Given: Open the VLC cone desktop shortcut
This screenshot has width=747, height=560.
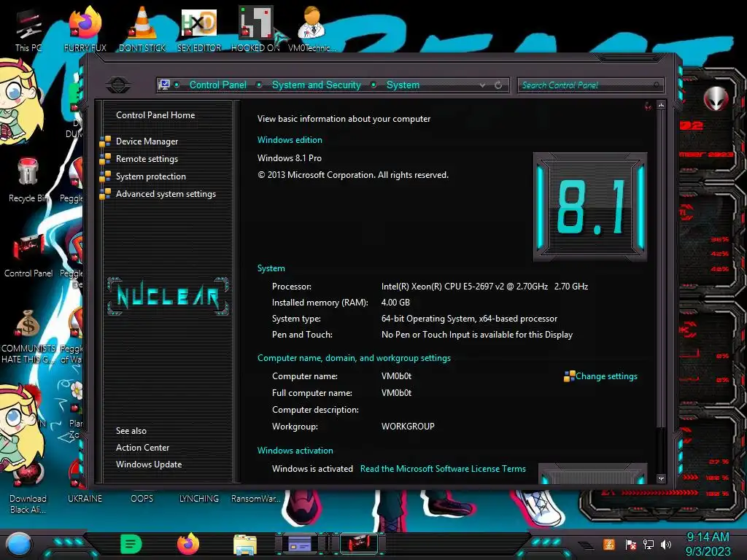Looking at the screenshot, I should [x=142, y=28].
